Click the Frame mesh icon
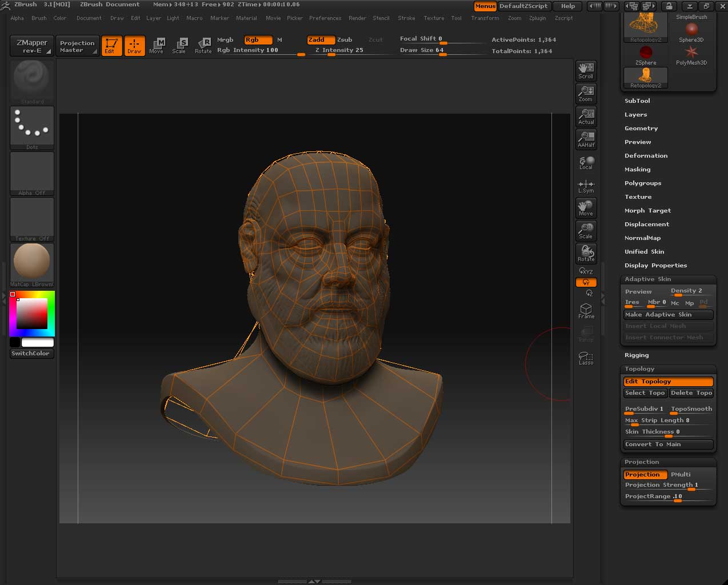The image size is (728, 585). pyautogui.click(x=586, y=310)
